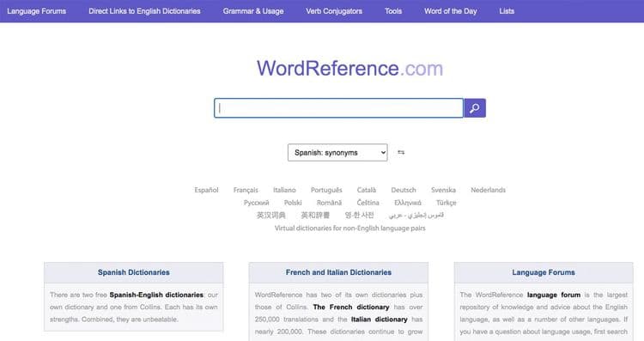Open the Language Forums menu
644x341 pixels.
coord(37,11)
